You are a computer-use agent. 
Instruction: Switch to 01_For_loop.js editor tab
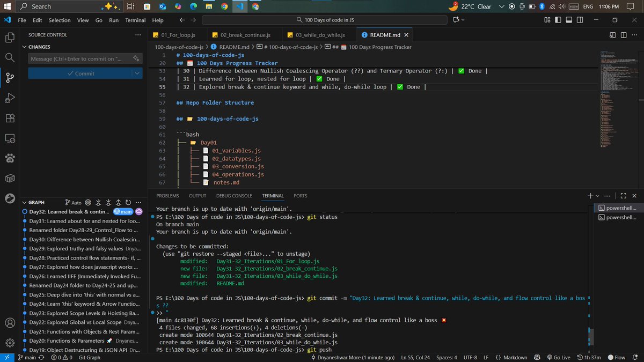point(179,35)
